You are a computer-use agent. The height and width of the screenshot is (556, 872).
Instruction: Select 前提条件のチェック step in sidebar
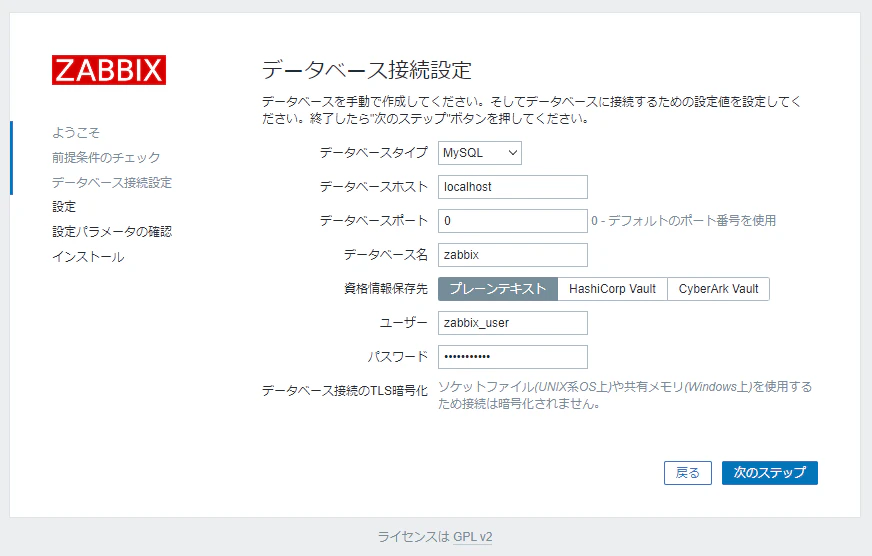pyautogui.click(x=106, y=157)
